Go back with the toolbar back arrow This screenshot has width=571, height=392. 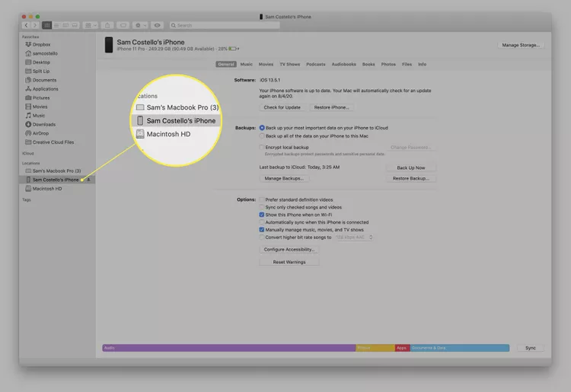pyautogui.click(x=26, y=25)
